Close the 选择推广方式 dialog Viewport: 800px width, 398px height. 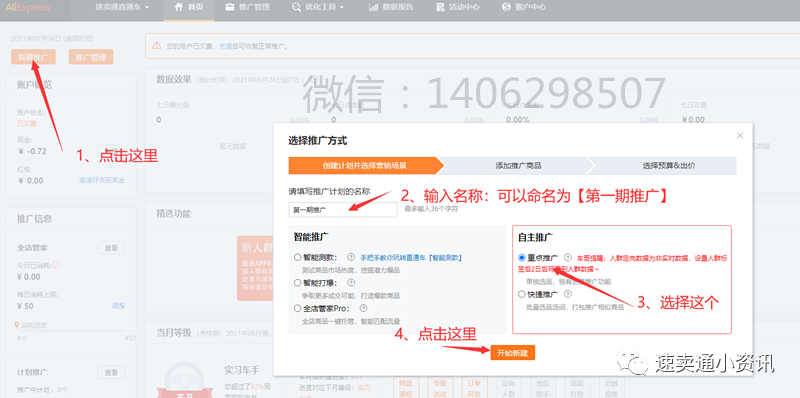(x=740, y=135)
